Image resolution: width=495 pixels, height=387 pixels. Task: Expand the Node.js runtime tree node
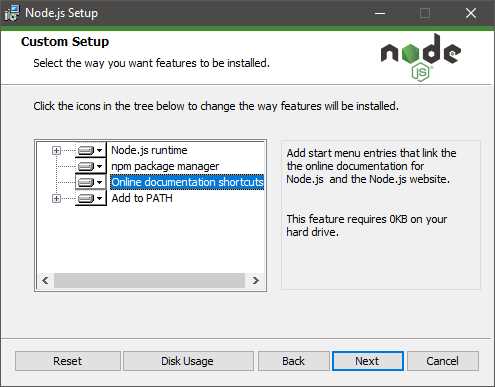click(x=56, y=151)
